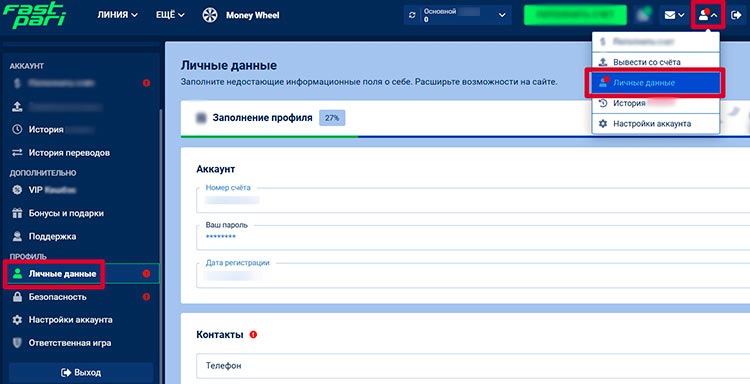Click the clock icon beside dropdown История

pyautogui.click(x=603, y=103)
